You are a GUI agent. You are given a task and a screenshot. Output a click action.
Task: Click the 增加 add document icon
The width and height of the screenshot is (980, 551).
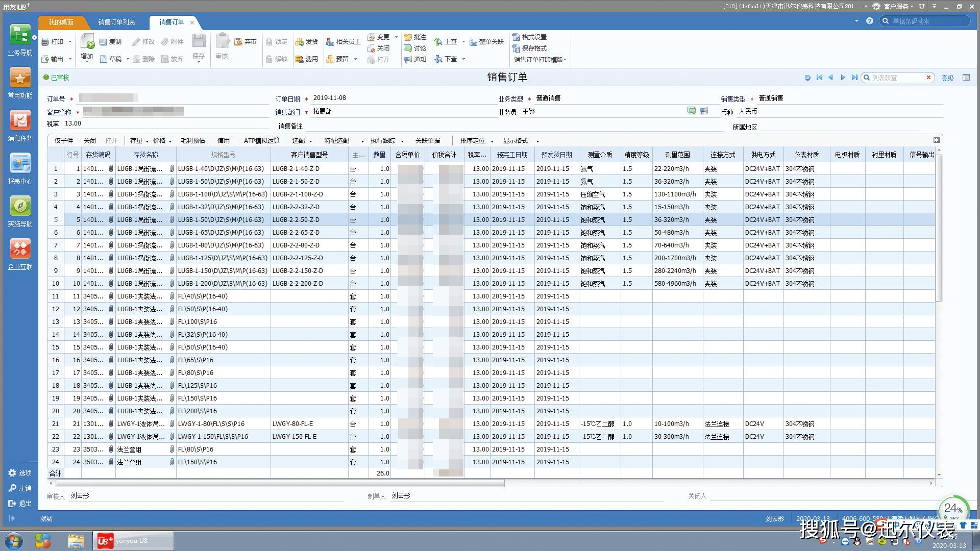(x=87, y=42)
